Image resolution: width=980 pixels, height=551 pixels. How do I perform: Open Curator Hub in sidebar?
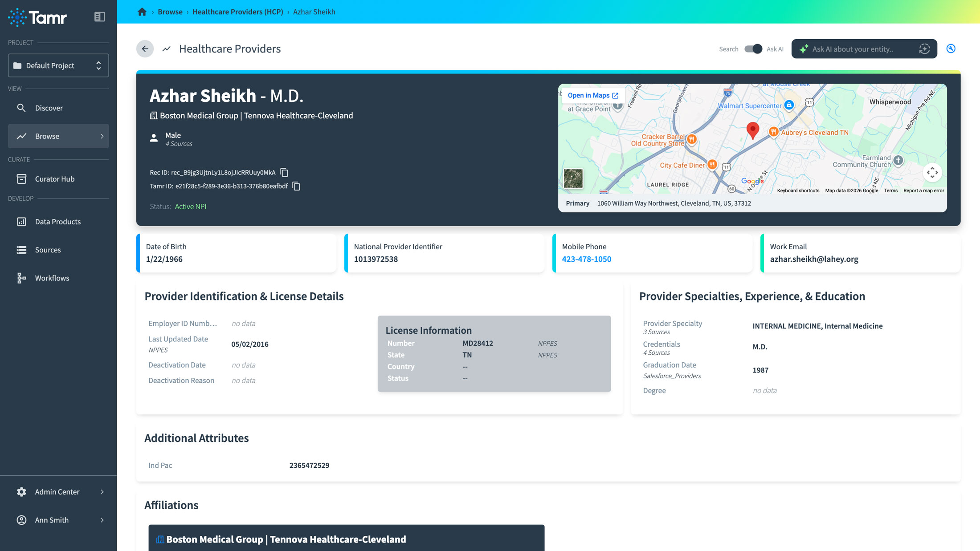coord(55,179)
